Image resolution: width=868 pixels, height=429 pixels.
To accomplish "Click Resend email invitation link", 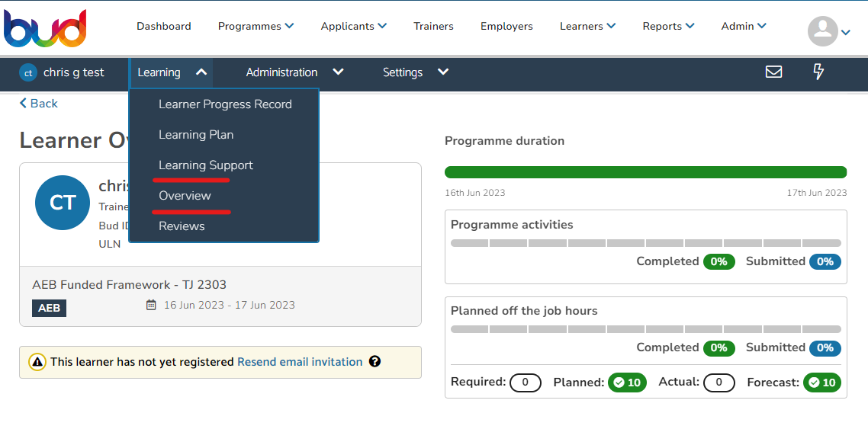I will [300, 361].
